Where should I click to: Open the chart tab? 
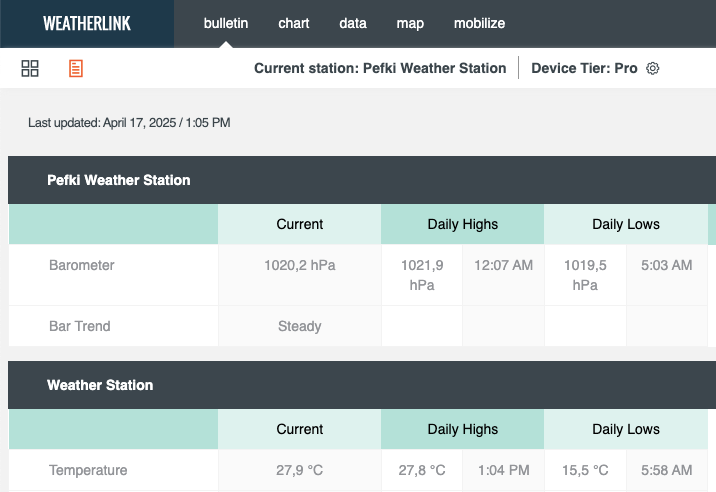[x=294, y=23]
